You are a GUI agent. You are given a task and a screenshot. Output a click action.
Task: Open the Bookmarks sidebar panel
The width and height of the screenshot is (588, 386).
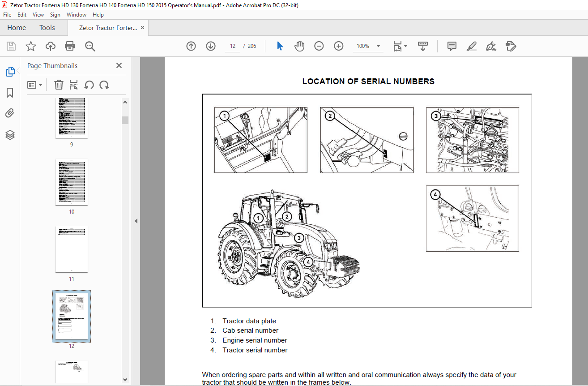click(x=10, y=93)
